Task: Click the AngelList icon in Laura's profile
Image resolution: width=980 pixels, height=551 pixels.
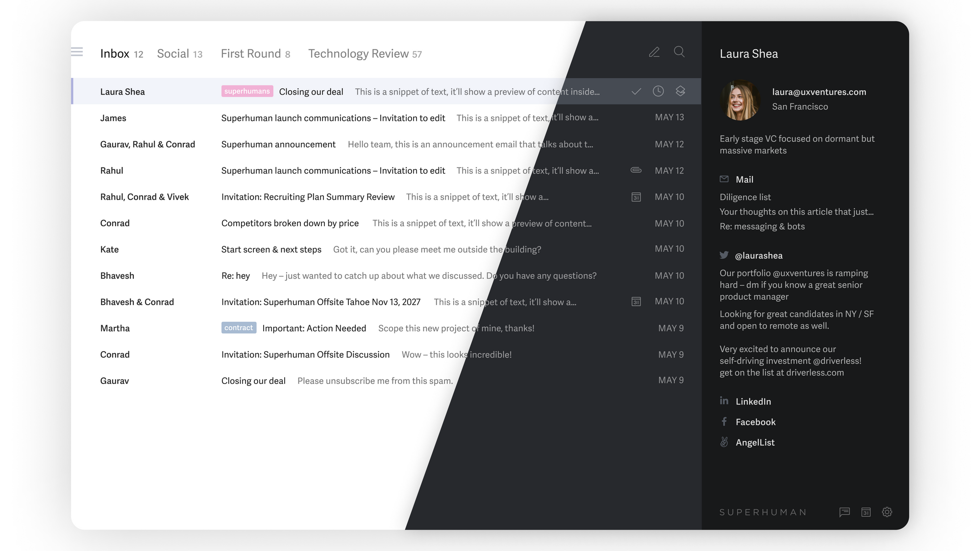Action: tap(724, 442)
